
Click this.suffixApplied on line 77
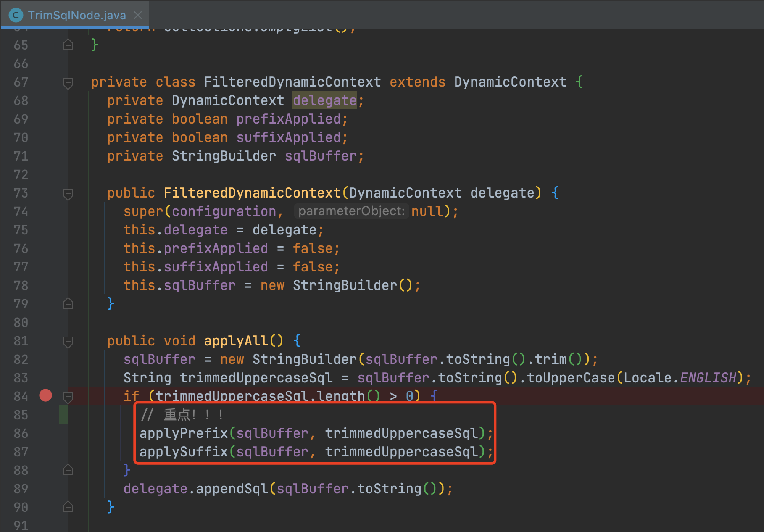(195, 267)
